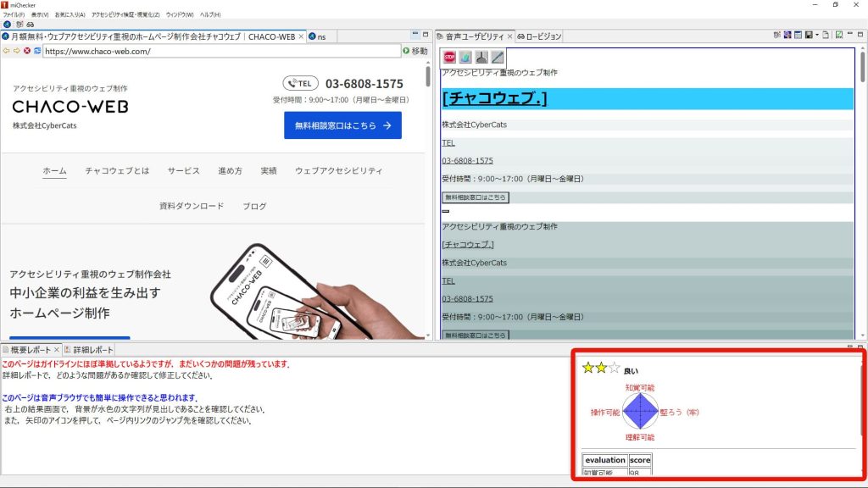868x488 pixels.
Task: Click the new document icon in the top-right panel toolbar
Action: point(826,34)
